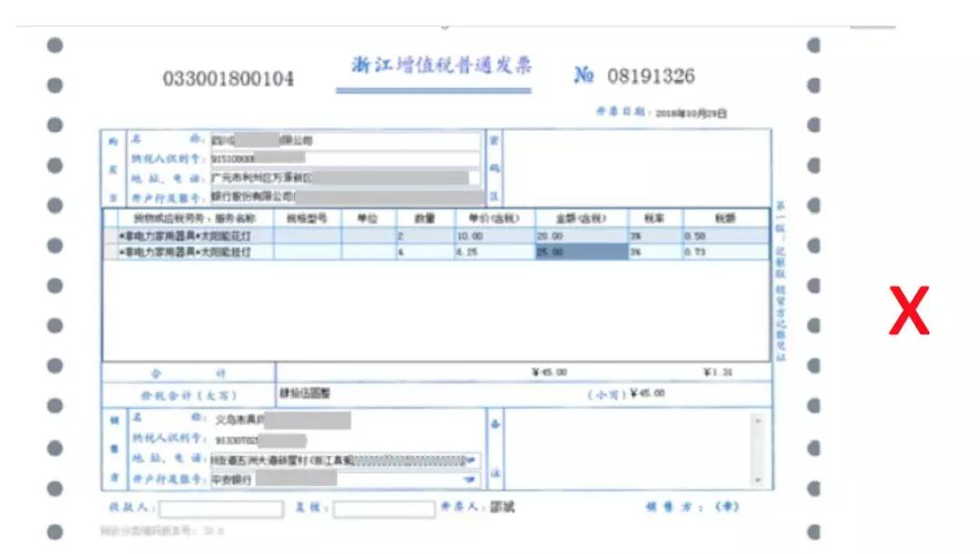Click the goods and services name column header

click(195, 218)
